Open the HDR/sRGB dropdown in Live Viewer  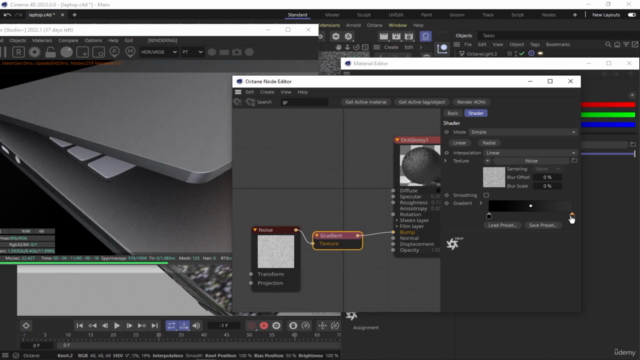click(159, 52)
